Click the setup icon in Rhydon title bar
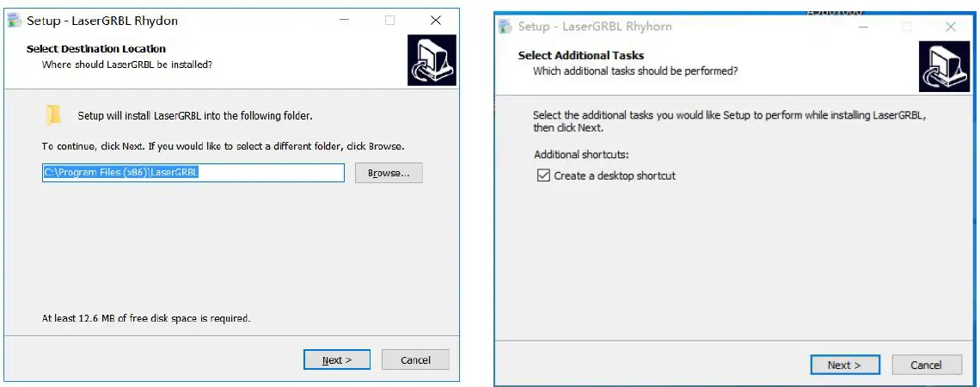Viewport: 980px width, 387px height. click(x=15, y=20)
